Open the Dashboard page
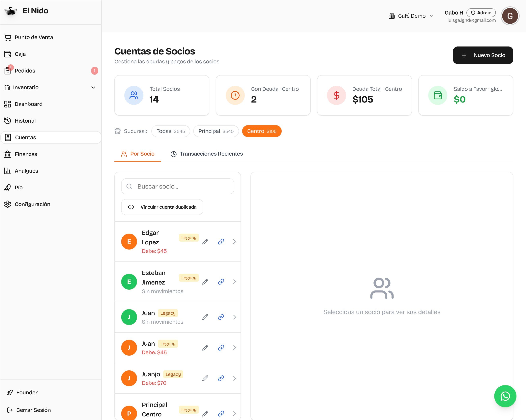Screen dimensions: 526x420 tap(51, 104)
